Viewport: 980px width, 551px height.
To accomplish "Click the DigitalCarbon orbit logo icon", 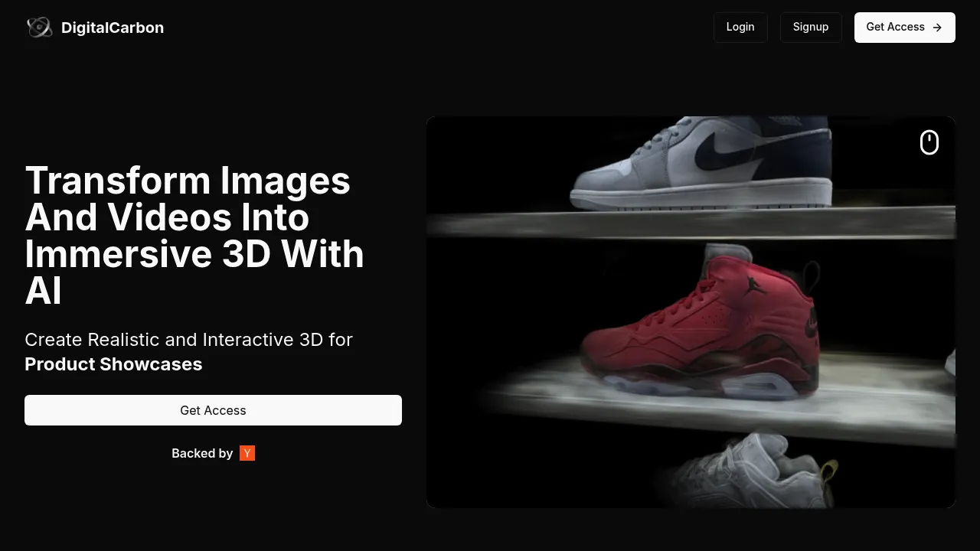I will tap(39, 28).
